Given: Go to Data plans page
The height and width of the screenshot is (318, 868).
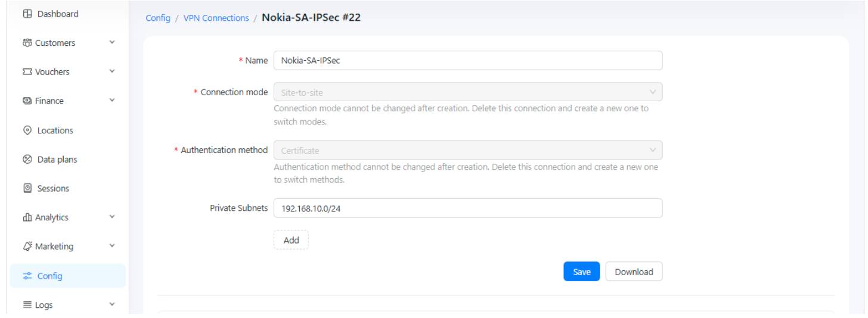Looking at the screenshot, I should click(x=67, y=160).
